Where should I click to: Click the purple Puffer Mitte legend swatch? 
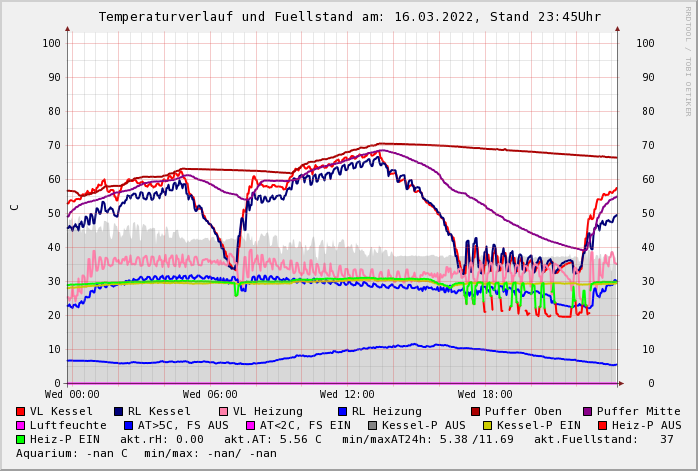pos(587,411)
